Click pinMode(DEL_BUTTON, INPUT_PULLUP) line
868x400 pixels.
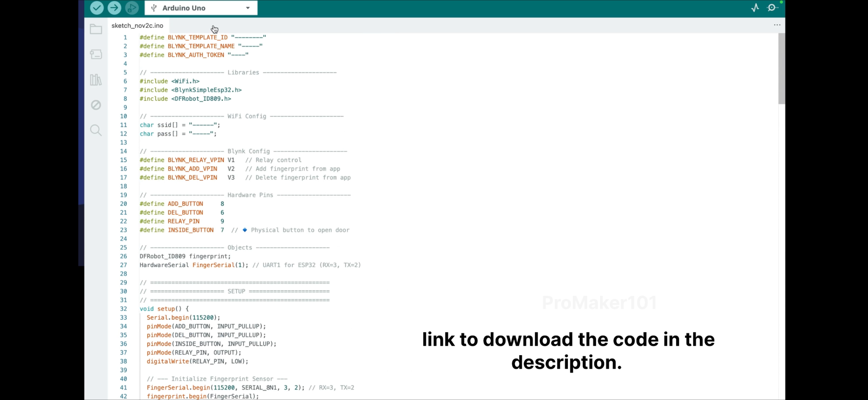pos(206,335)
